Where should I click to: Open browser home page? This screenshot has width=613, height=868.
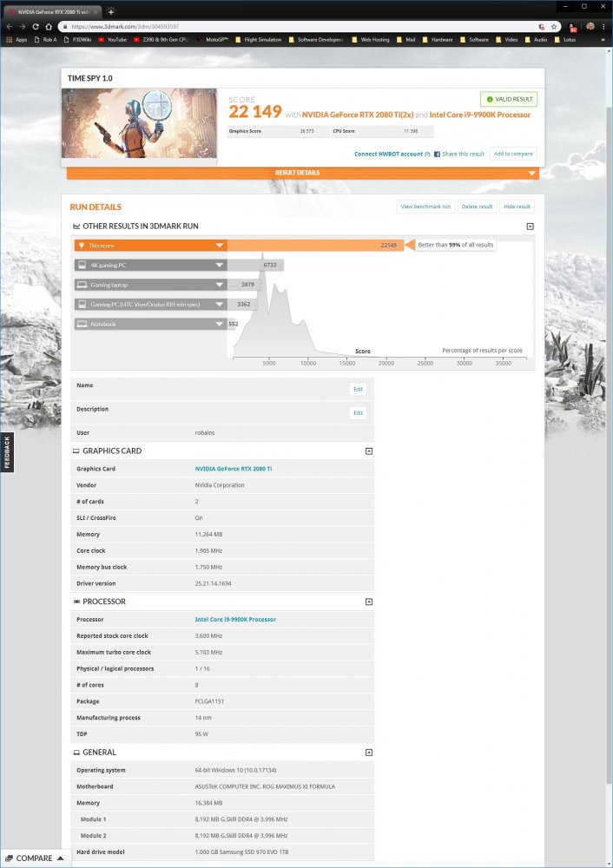(x=49, y=27)
